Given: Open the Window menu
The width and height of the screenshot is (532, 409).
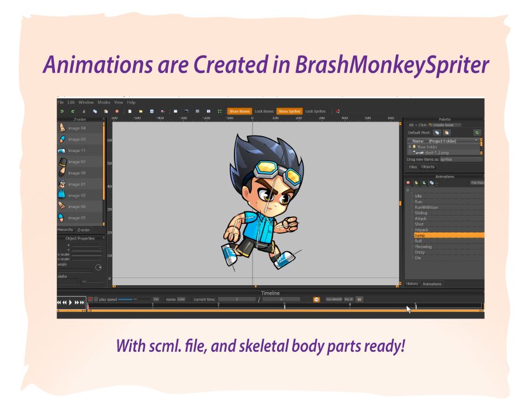Looking at the screenshot, I should (86, 102).
